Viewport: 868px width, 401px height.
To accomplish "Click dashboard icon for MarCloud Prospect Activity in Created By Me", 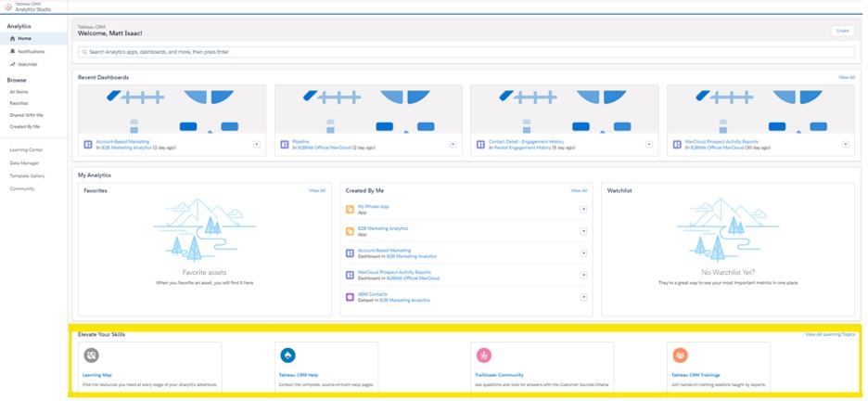I will 350,276.
